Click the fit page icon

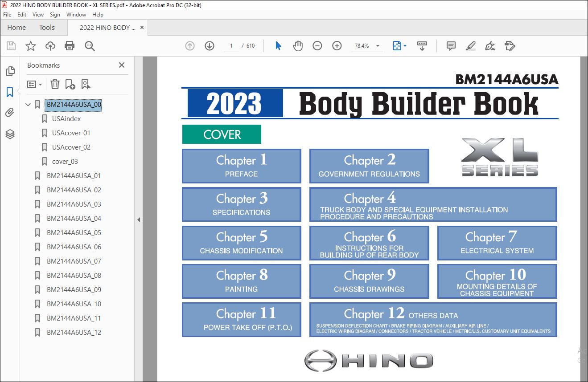click(x=397, y=45)
